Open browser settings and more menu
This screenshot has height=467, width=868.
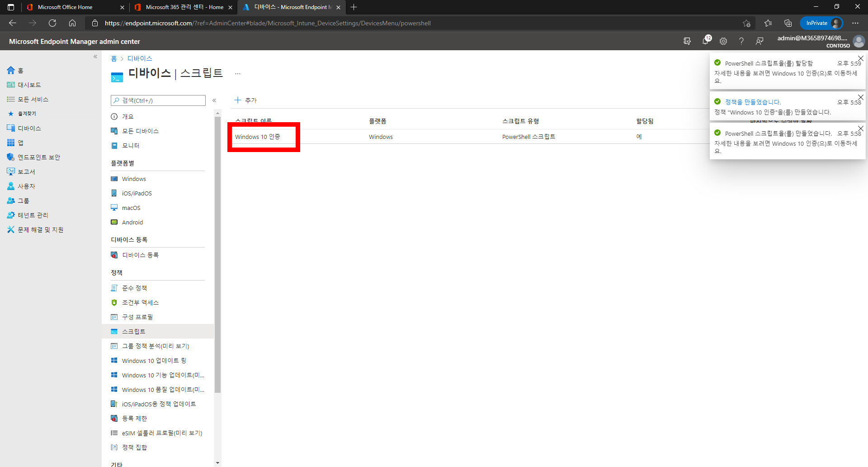point(855,23)
